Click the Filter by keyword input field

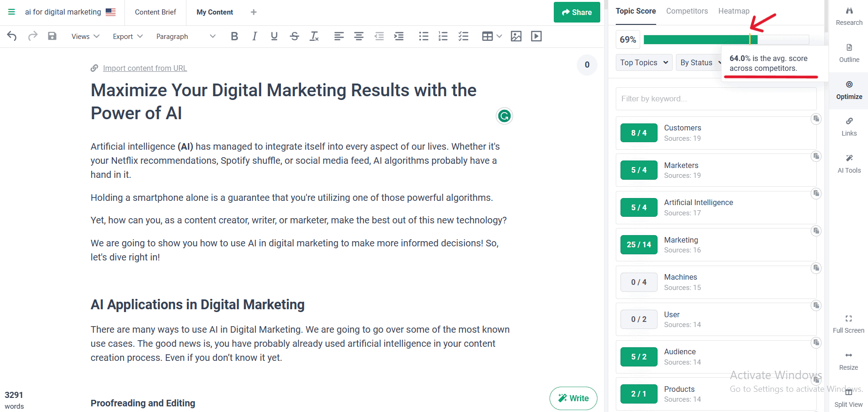(715, 99)
